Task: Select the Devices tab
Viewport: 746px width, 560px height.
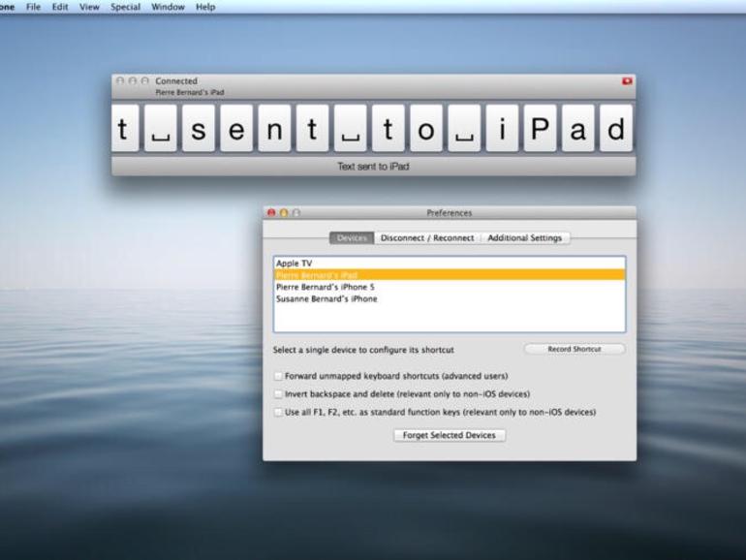Action: pos(352,238)
